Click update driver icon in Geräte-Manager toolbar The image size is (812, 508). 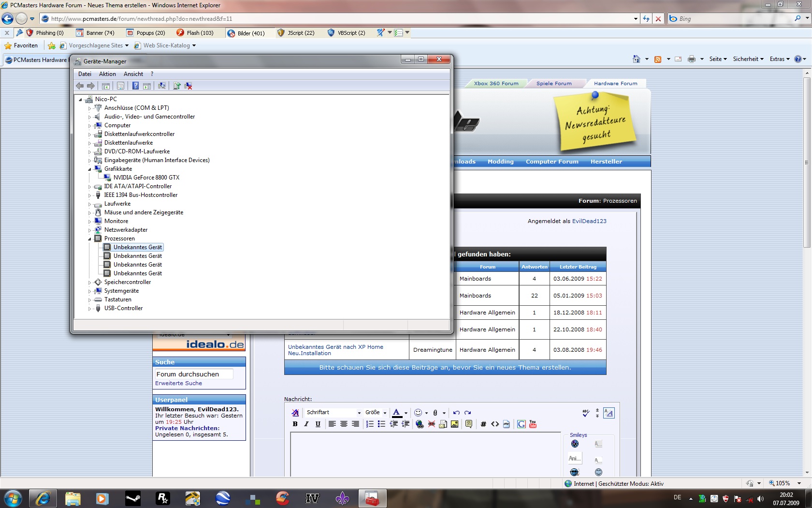pos(176,86)
